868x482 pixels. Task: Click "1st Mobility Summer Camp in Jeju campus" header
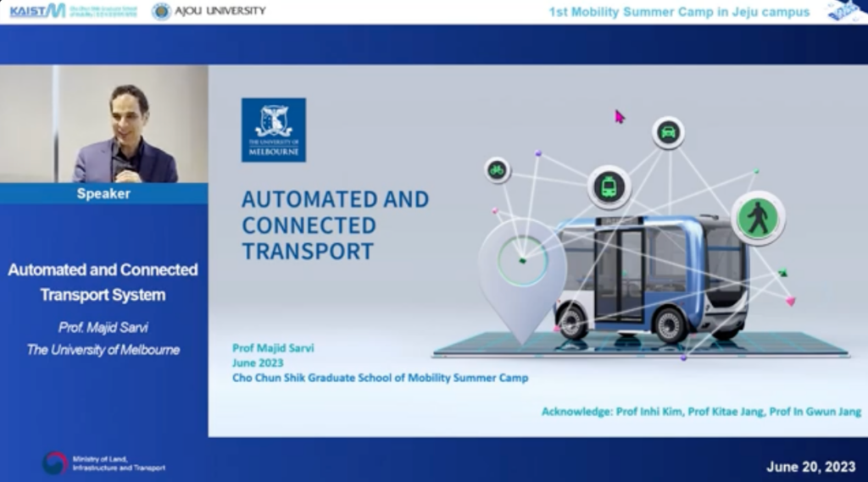click(679, 12)
